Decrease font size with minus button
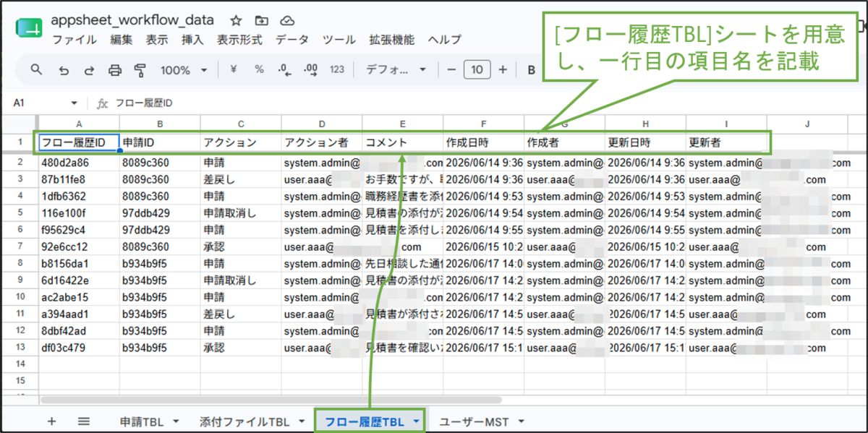Viewport: 868px width, 433px height. pyautogui.click(x=451, y=70)
